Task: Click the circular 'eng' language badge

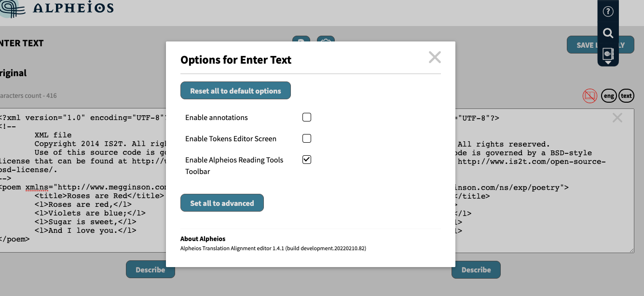Action: 609,95
